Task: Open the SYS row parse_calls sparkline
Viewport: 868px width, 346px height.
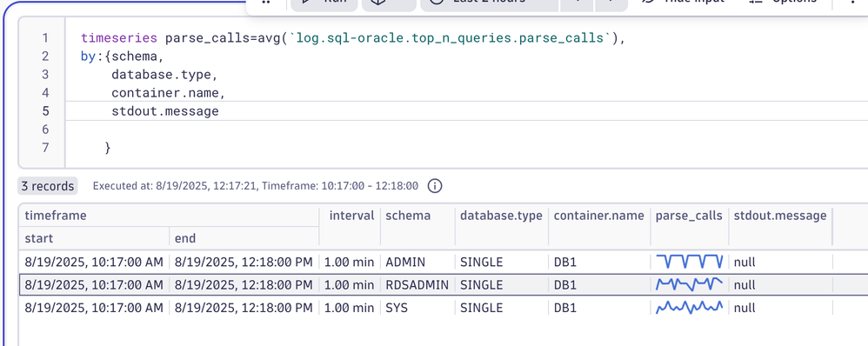Action: pyautogui.click(x=689, y=307)
